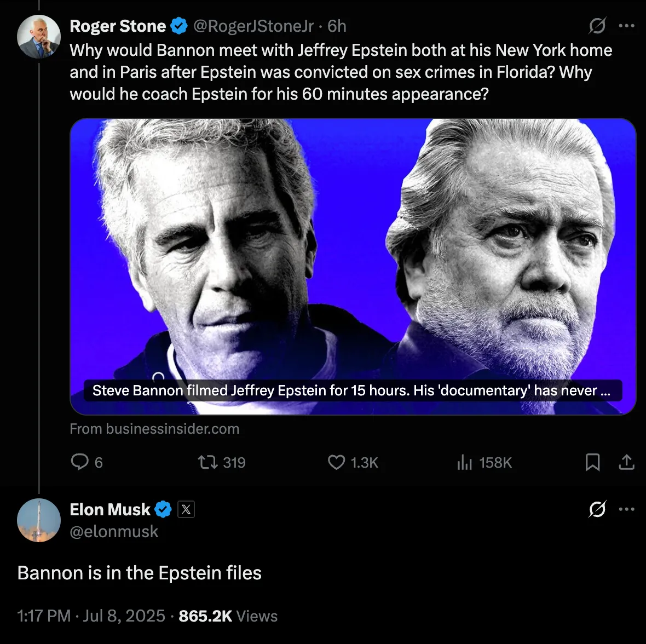Open more options on Elon Musk's post
The image size is (646, 644).
(626, 509)
